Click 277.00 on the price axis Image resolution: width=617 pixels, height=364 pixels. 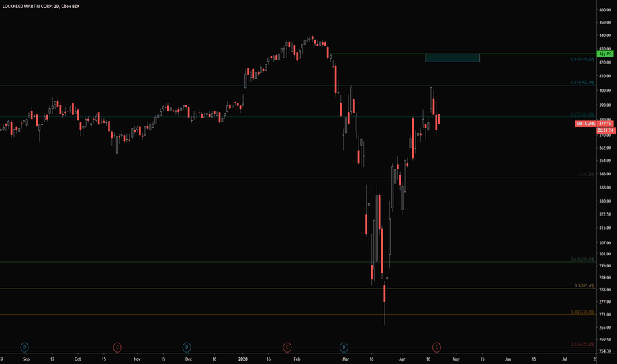(605, 302)
